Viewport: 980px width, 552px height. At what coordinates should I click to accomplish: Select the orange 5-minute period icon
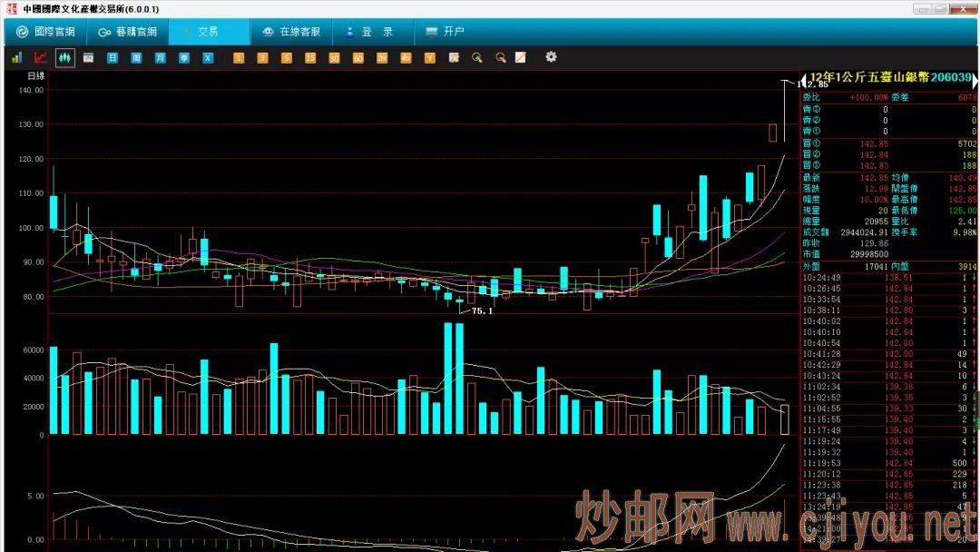point(286,57)
